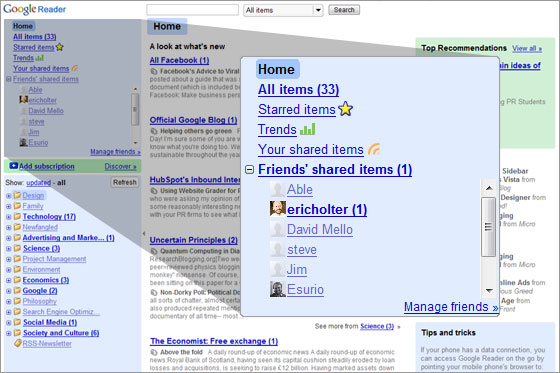Click the RSS-Newsletter tag icon in the sidebar
560x373 pixels.
(18, 343)
